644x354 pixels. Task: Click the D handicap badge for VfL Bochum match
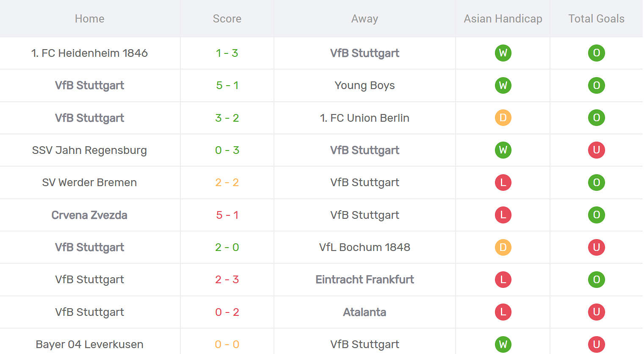pyautogui.click(x=503, y=247)
